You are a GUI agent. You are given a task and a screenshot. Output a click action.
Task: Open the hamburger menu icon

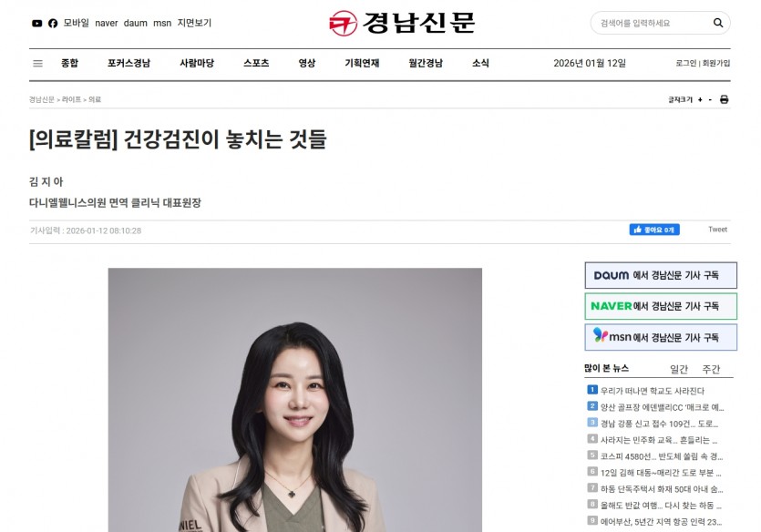click(x=38, y=63)
